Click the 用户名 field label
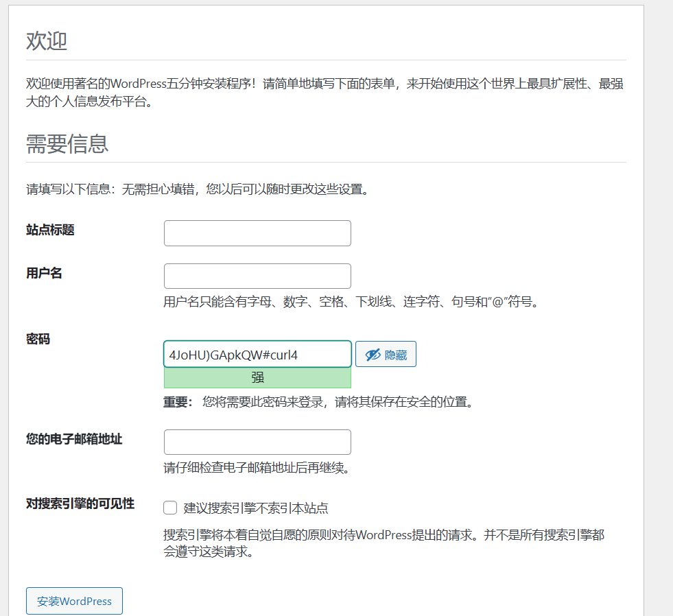 coord(44,273)
